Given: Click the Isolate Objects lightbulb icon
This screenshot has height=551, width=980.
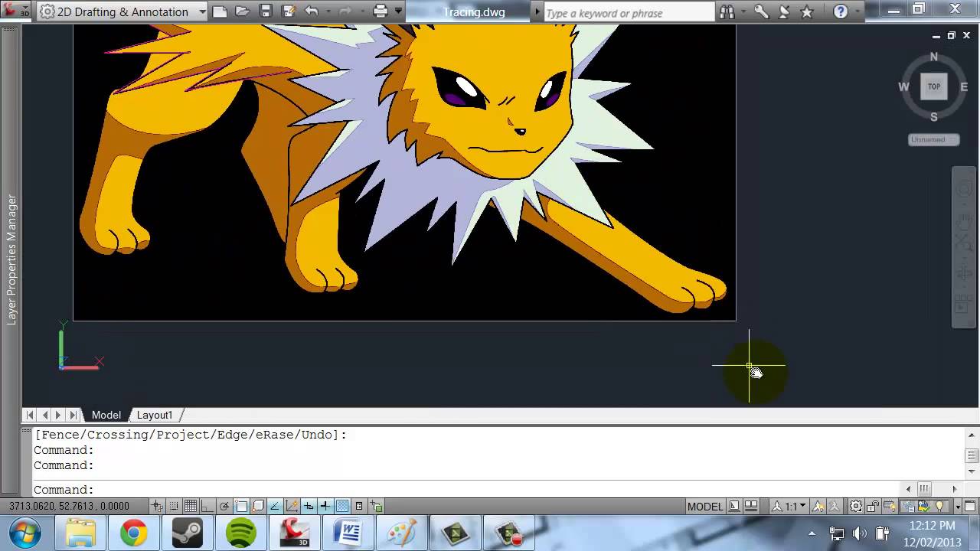Looking at the screenshot, I should pyautogui.click(x=939, y=506).
